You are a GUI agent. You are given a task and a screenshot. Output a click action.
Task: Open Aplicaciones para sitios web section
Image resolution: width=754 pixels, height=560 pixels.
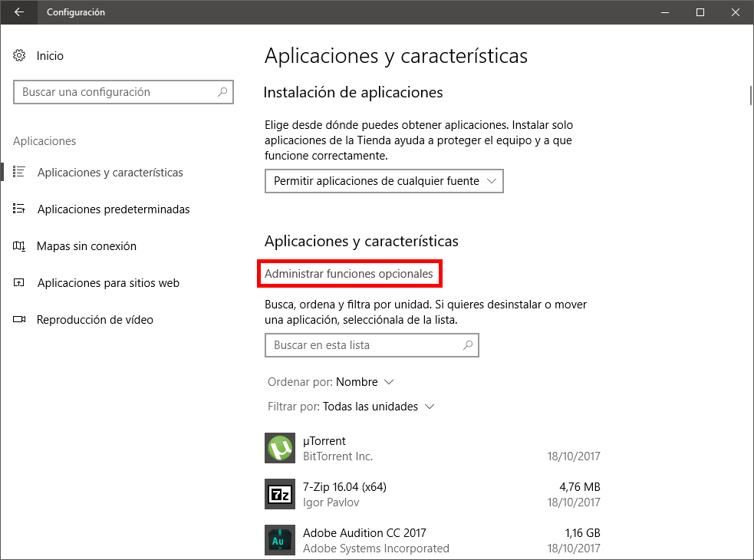pyautogui.click(x=107, y=283)
